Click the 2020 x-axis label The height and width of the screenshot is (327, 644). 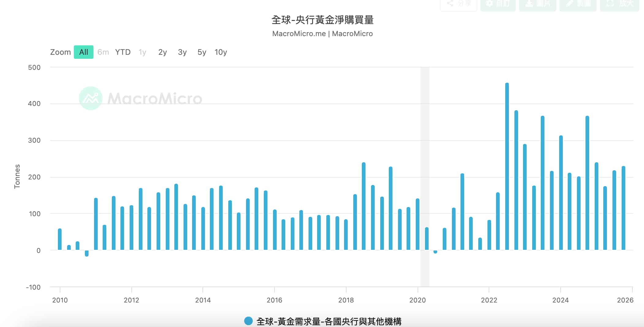[x=418, y=300]
